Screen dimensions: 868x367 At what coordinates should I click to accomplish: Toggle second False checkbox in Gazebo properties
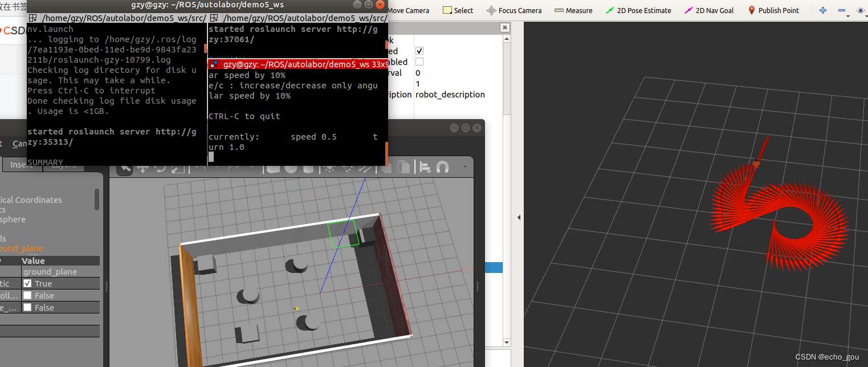coord(27,307)
